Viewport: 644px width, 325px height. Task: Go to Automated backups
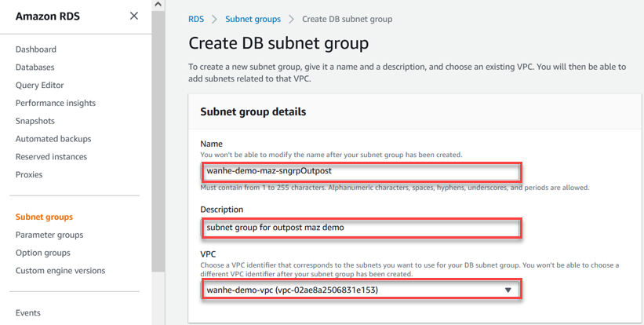pos(53,139)
